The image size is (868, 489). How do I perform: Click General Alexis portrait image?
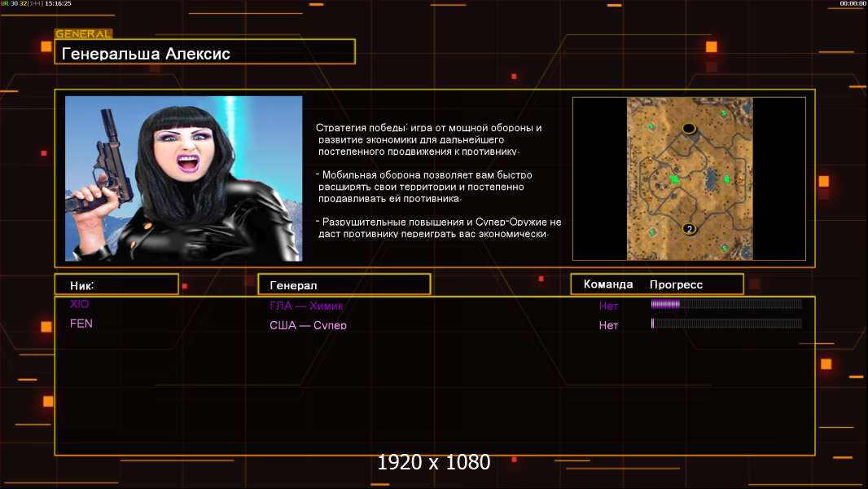[183, 178]
